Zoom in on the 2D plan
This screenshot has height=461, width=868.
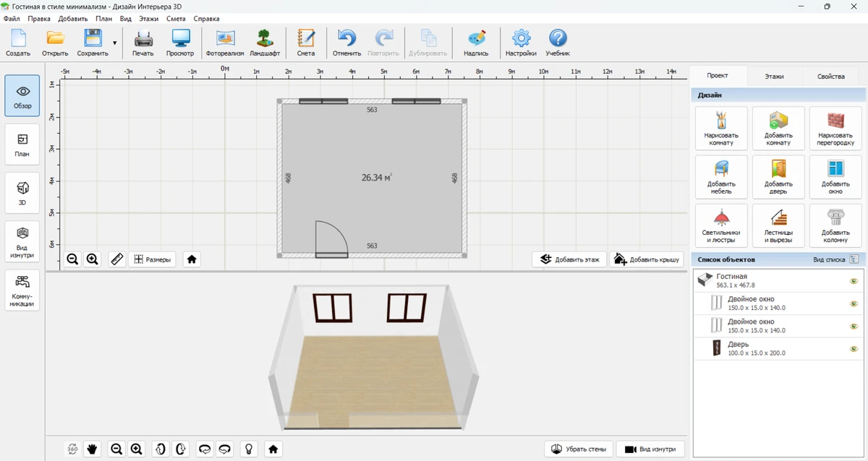(x=92, y=259)
